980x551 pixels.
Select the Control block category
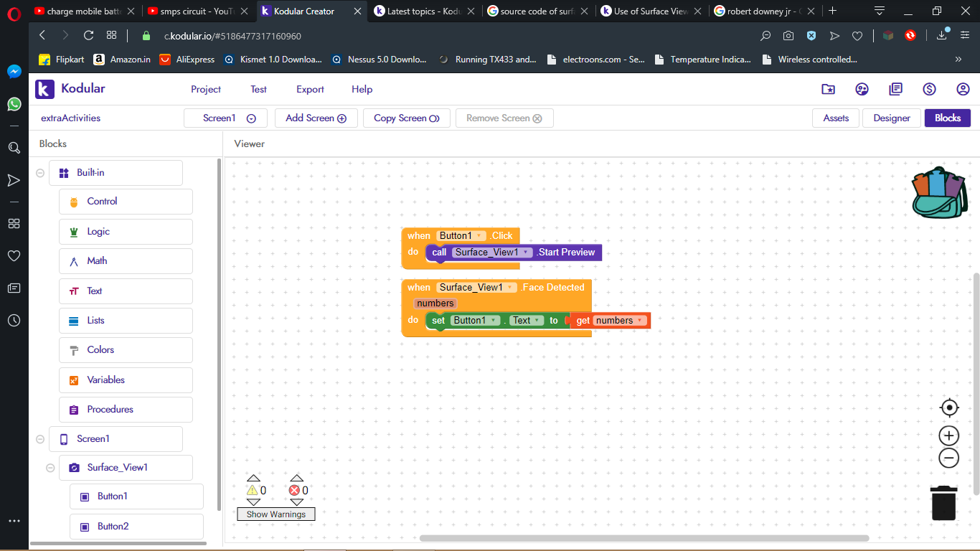(126, 202)
